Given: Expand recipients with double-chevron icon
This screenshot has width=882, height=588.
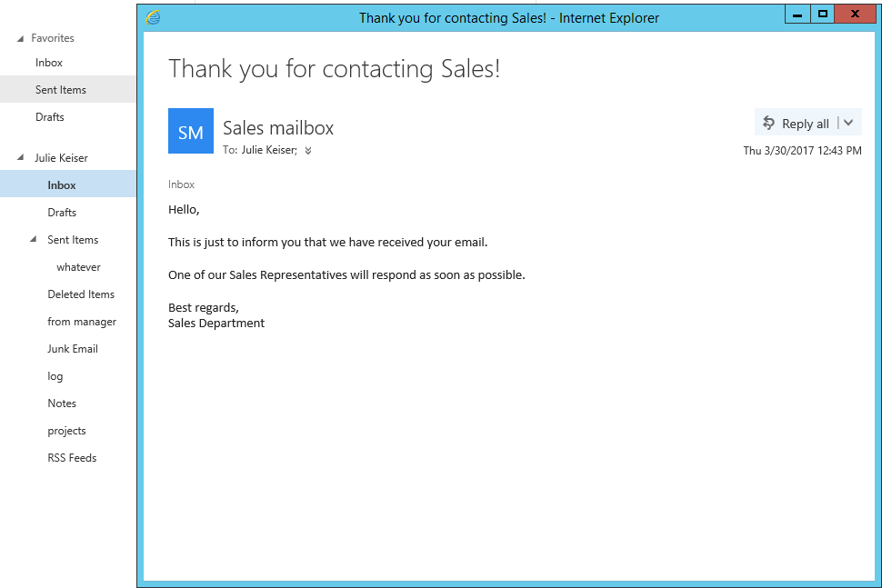Looking at the screenshot, I should click(x=308, y=151).
